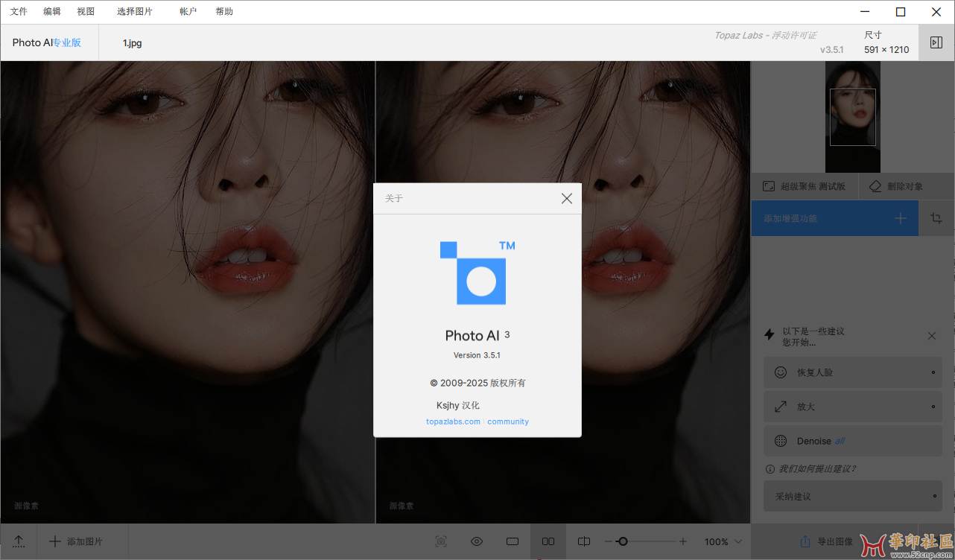Click the fit-to-screen focus icon
This screenshot has width=955, height=560.
[x=441, y=541]
